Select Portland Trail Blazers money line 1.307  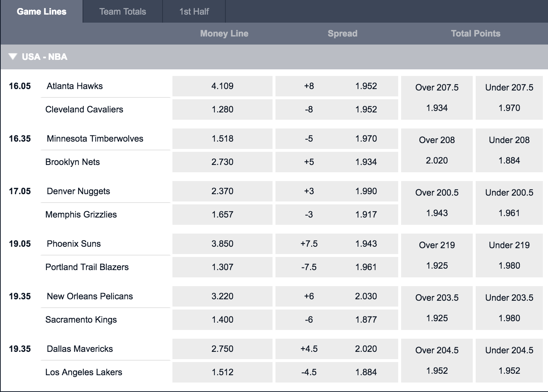[x=222, y=267]
